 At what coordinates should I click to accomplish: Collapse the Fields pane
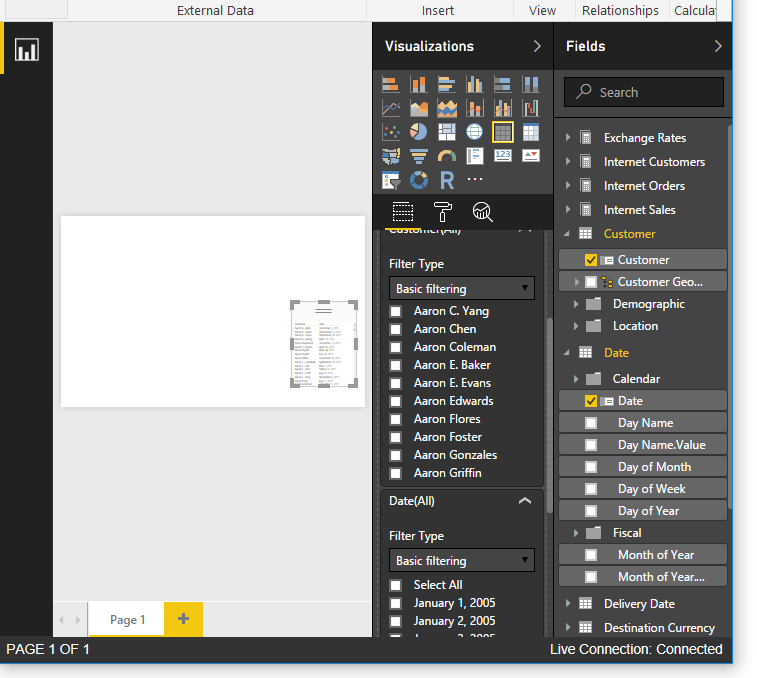click(x=718, y=46)
